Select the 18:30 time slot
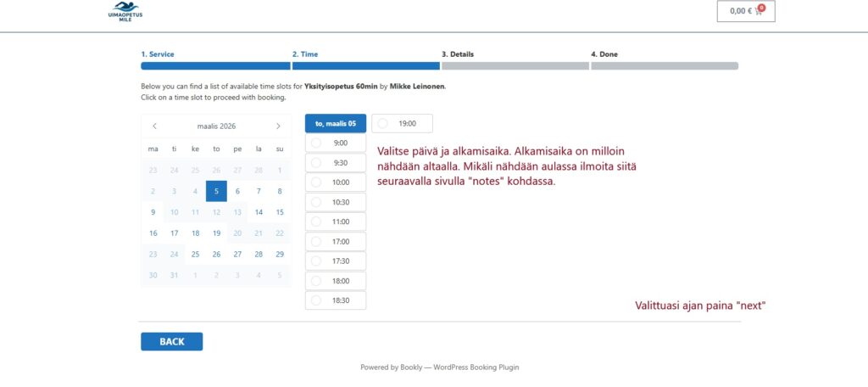The height and width of the screenshot is (387, 868). (336, 300)
